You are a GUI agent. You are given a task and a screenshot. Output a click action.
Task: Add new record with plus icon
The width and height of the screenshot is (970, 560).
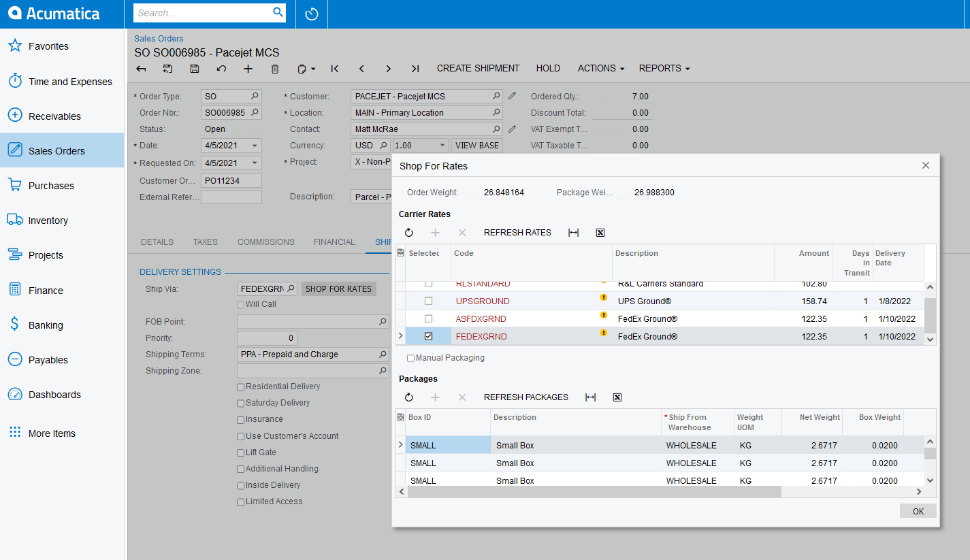248,69
